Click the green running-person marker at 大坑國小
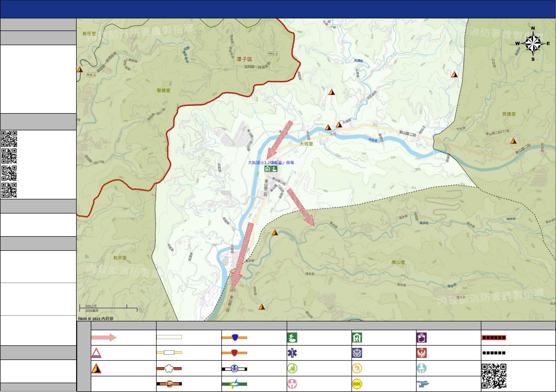 274,169
